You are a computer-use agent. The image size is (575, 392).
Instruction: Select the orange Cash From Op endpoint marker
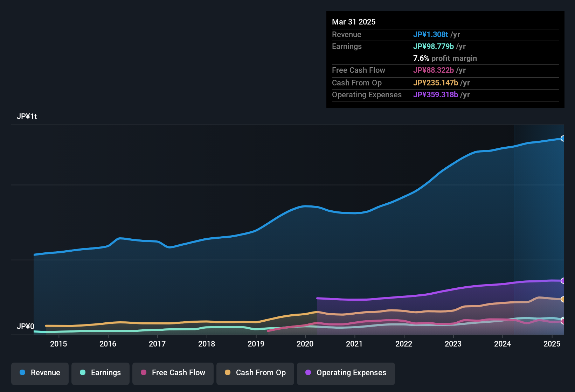click(x=563, y=299)
